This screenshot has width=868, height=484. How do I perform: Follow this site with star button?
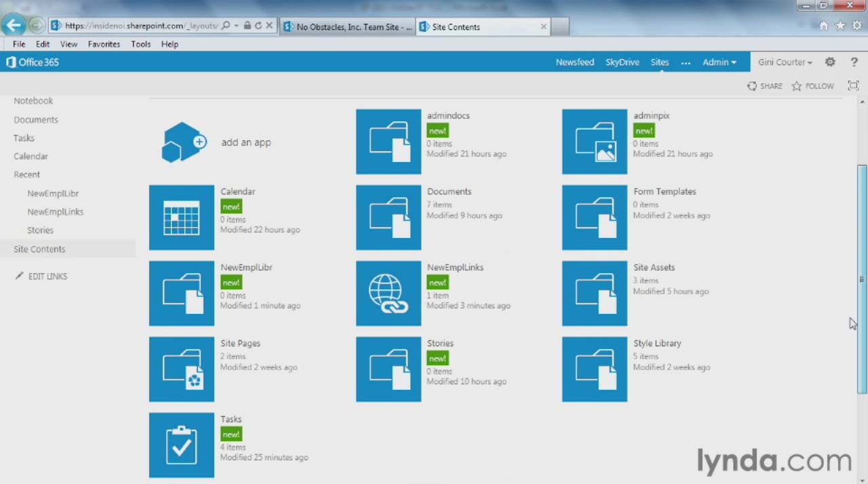[x=812, y=86]
